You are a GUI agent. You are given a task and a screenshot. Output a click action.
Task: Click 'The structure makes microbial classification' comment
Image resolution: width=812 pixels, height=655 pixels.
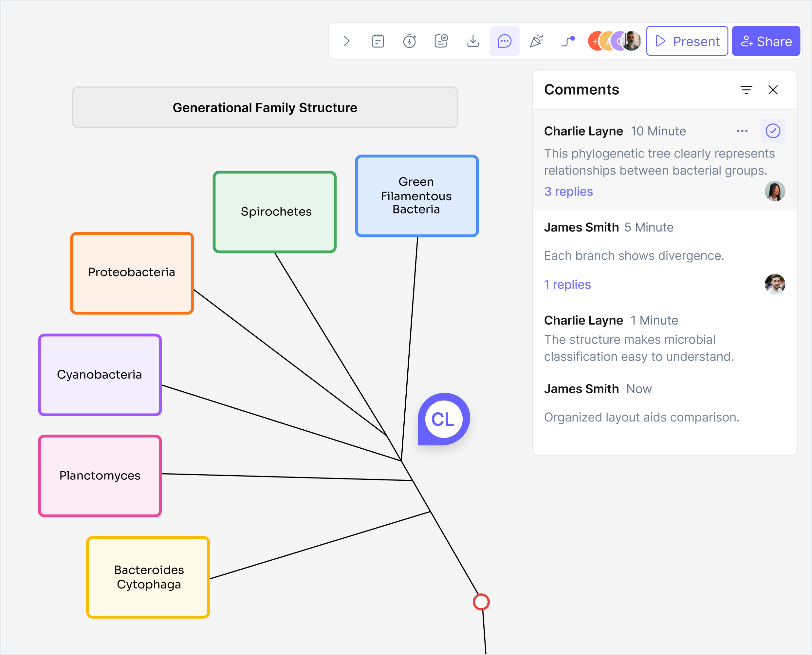(639, 348)
